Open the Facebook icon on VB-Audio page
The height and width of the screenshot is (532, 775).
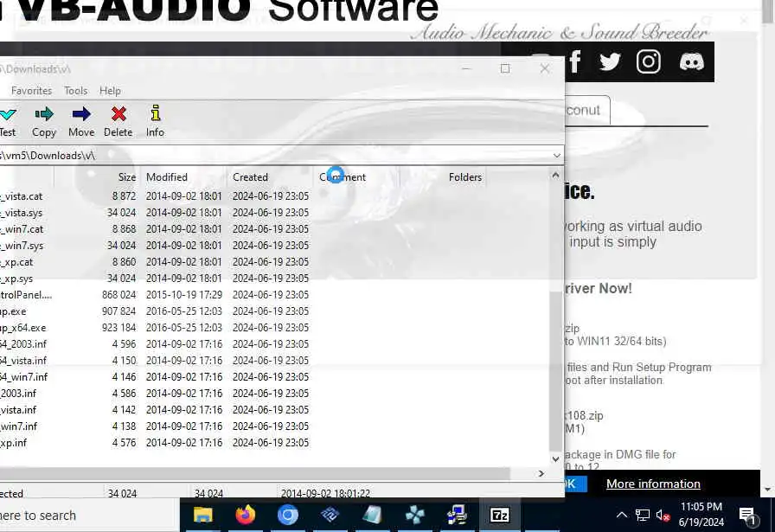tap(575, 61)
